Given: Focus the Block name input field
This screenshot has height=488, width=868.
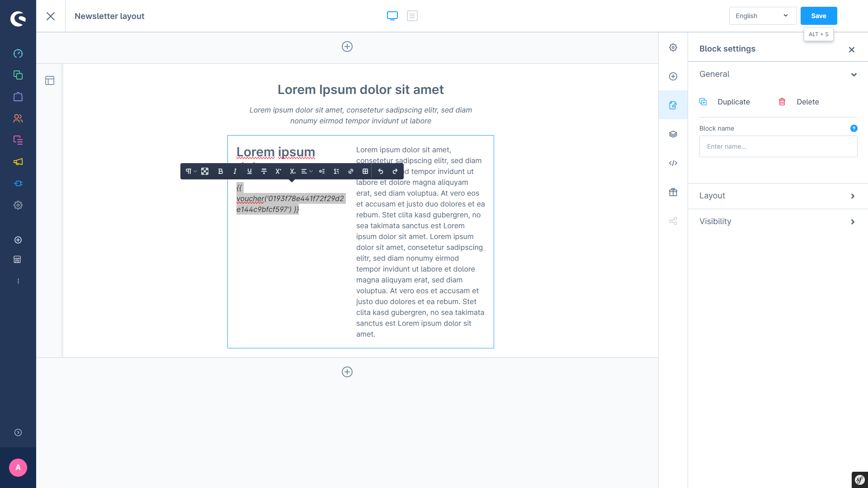Looking at the screenshot, I should point(778,146).
